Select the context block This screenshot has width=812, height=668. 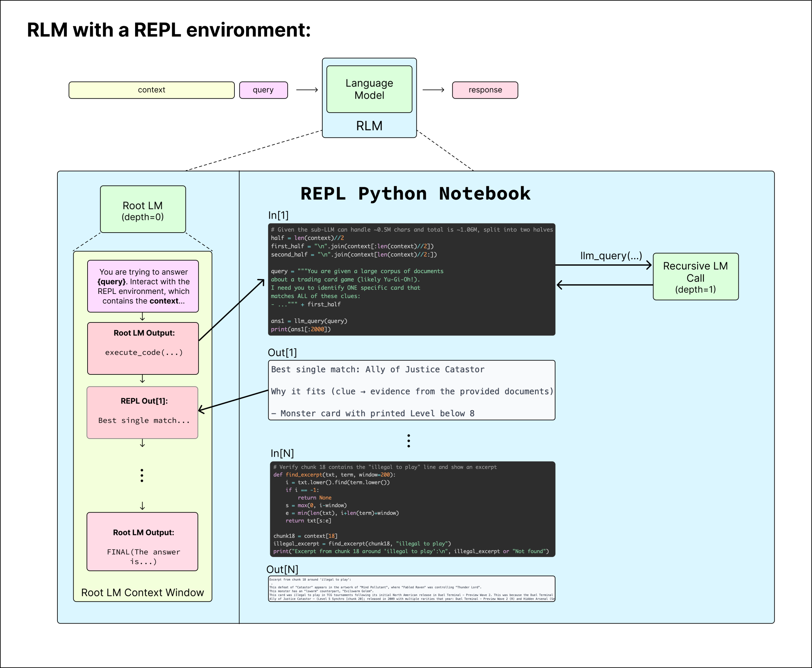point(151,90)
